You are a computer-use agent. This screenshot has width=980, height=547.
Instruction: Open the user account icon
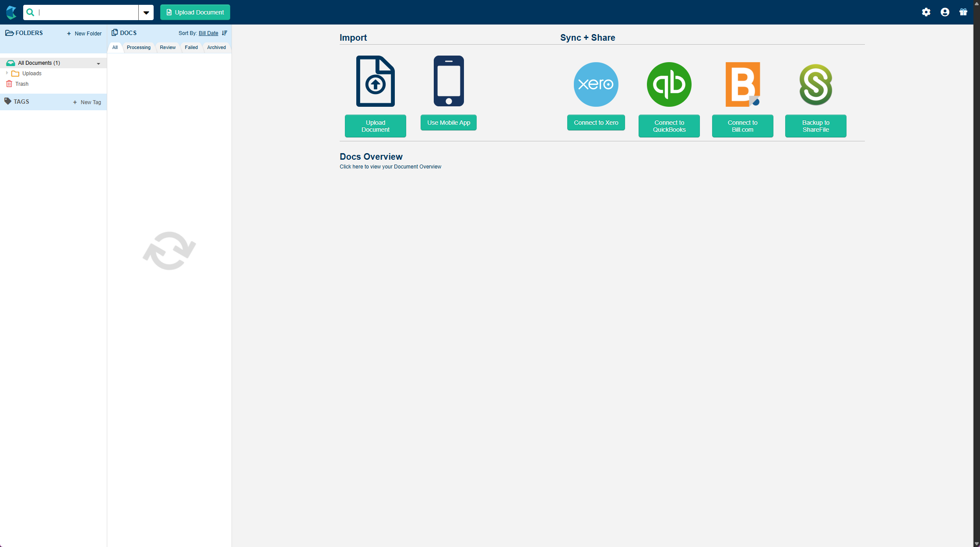(945, 12)
